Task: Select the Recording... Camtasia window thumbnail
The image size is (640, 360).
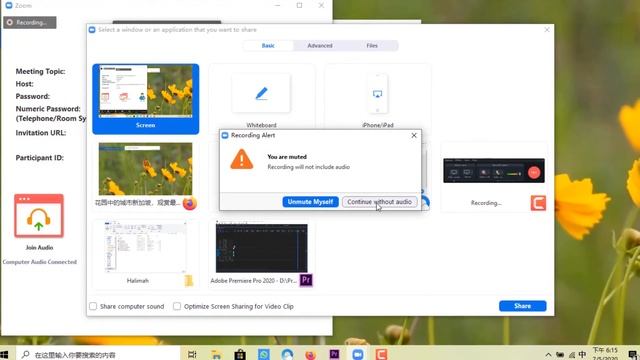Action: (494, 176)
